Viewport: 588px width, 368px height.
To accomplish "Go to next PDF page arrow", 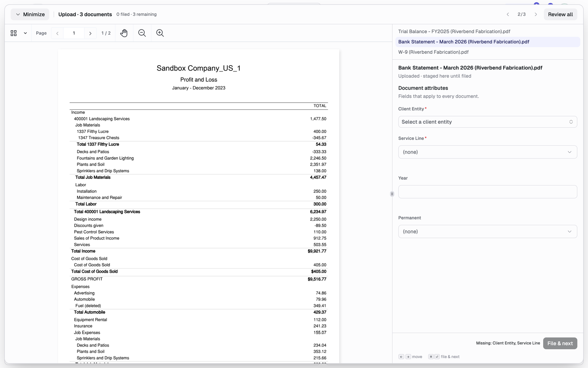I will pyautogui.click(x=90, y=33).
